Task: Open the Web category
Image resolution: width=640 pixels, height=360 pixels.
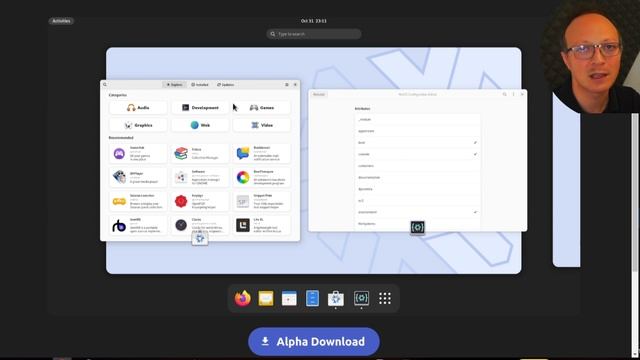Action: point(200,125)
